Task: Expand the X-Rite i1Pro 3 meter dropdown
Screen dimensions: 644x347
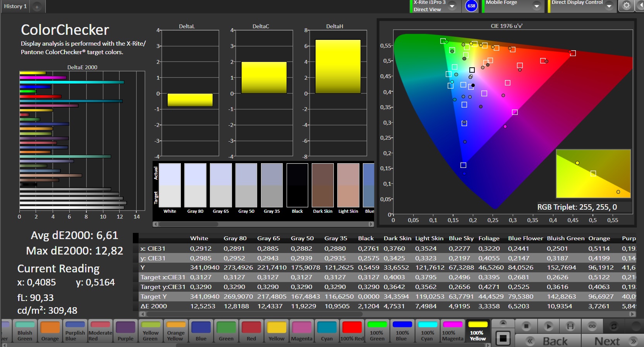Action: click(x=452, y=6)
